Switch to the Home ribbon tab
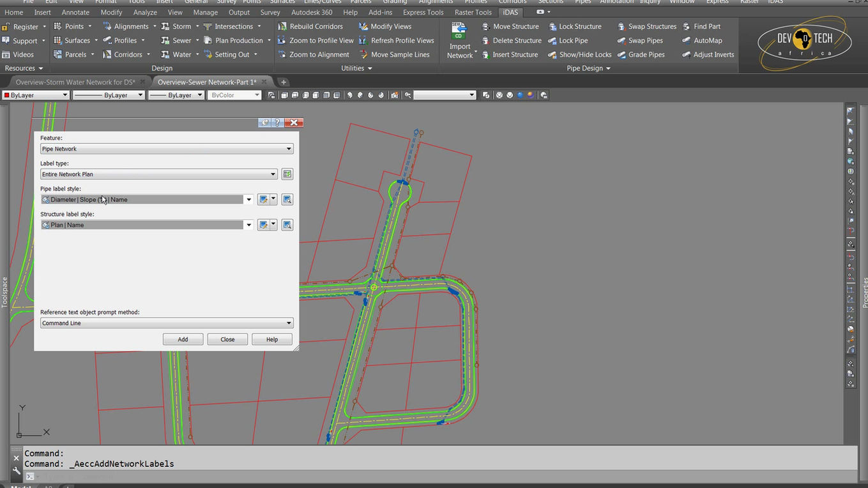The image size is (868, 488). [x=13, y=12]
